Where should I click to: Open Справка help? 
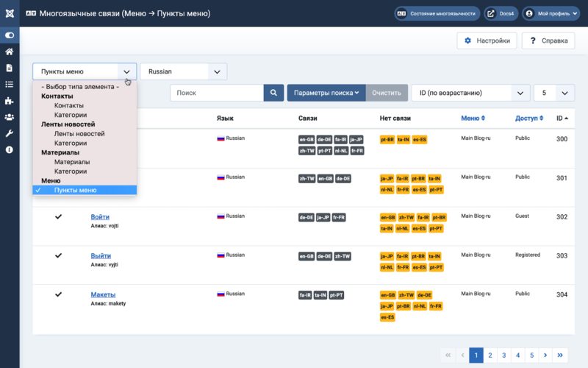coord(548,40)
